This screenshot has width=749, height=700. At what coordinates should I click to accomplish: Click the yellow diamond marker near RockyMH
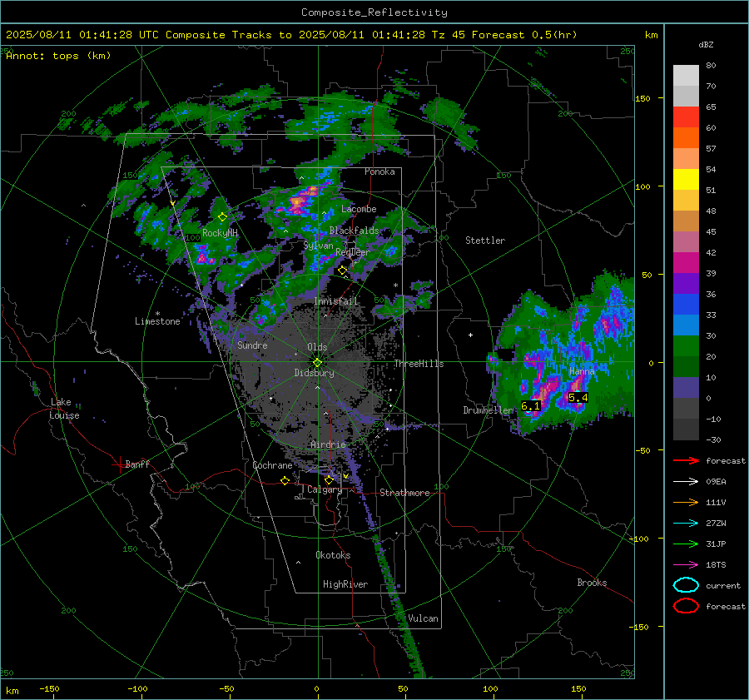[x=222, y=217]
